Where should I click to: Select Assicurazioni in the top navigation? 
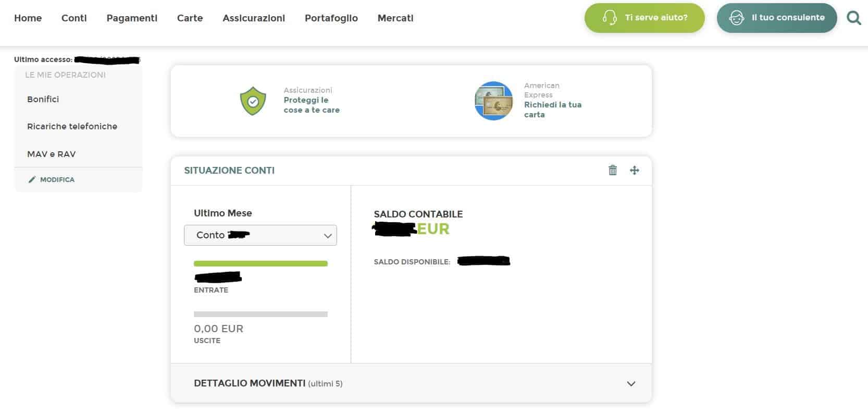point(254,18)
